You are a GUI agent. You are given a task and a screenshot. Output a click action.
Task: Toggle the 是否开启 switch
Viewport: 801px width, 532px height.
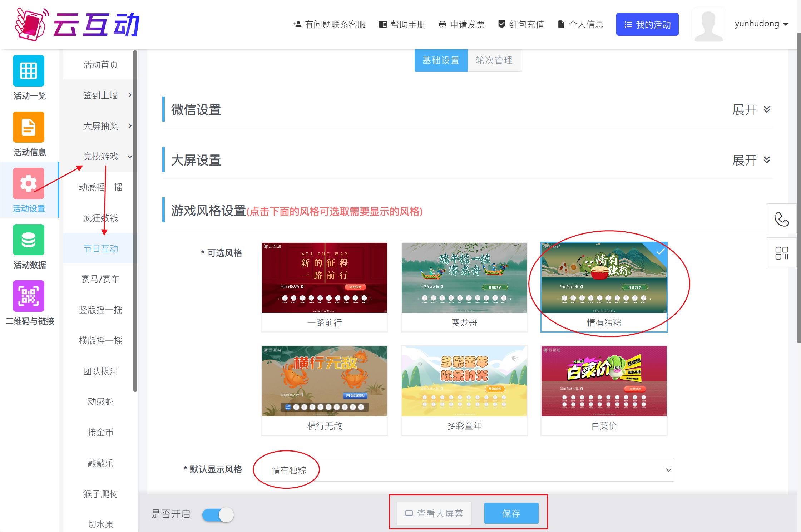[x=218, y=515]
